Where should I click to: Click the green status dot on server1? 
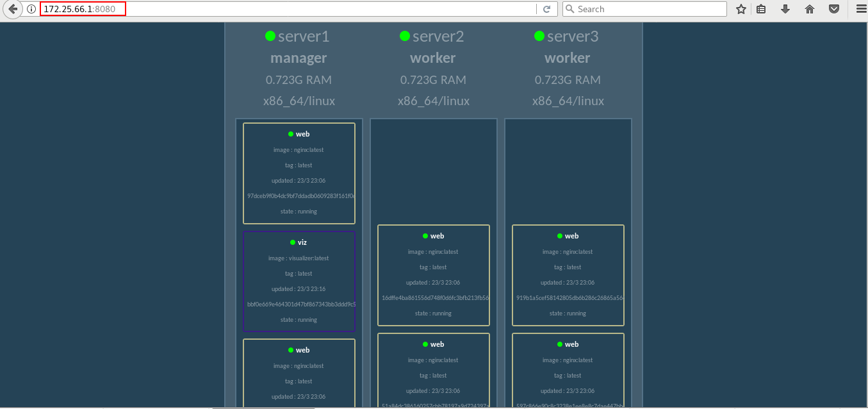pyautogui.click(x=270, y=36)
